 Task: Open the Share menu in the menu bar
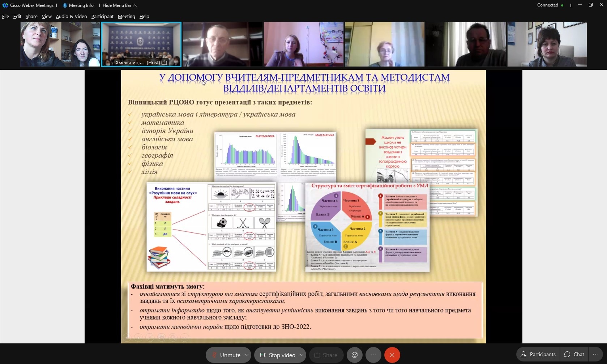31,16
